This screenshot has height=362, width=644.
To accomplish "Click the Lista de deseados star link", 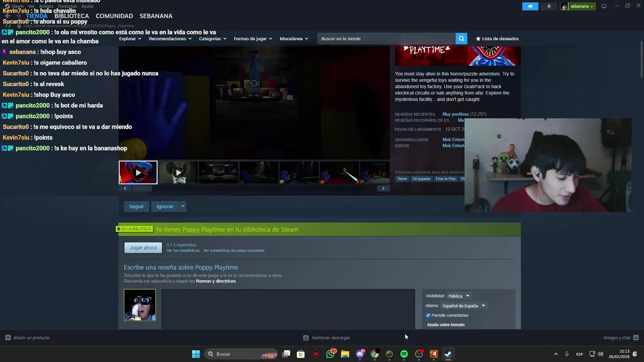I will pyautogui.click(x=497, y=38).
